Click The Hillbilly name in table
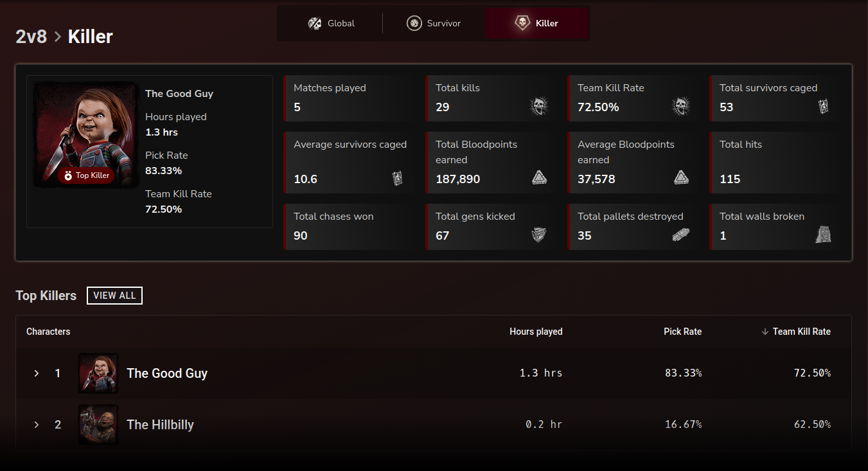 pyautogui.click(x=160, y=425)
